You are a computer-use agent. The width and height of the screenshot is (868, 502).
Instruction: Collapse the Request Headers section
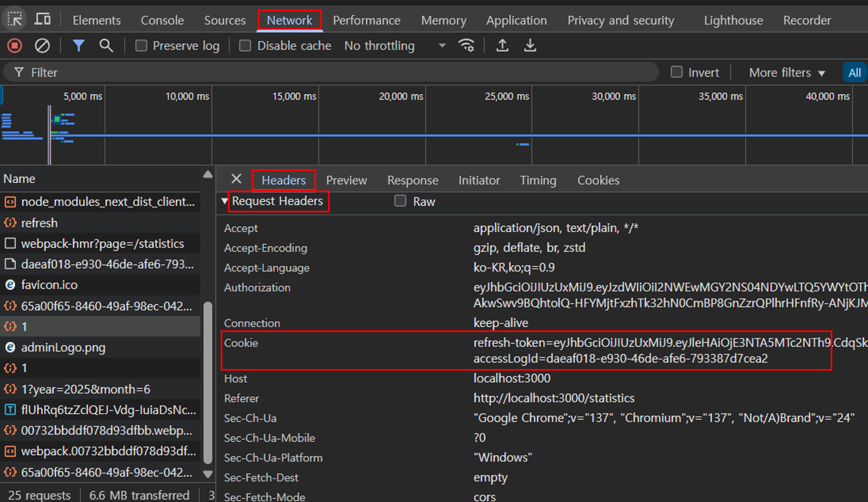coord(225,201)
